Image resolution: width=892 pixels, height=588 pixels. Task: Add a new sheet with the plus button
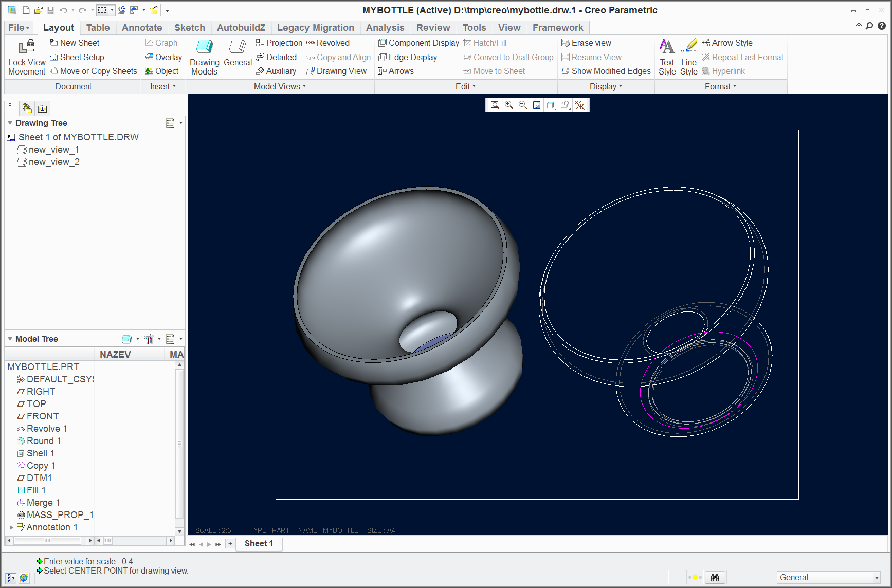[230, 544]
